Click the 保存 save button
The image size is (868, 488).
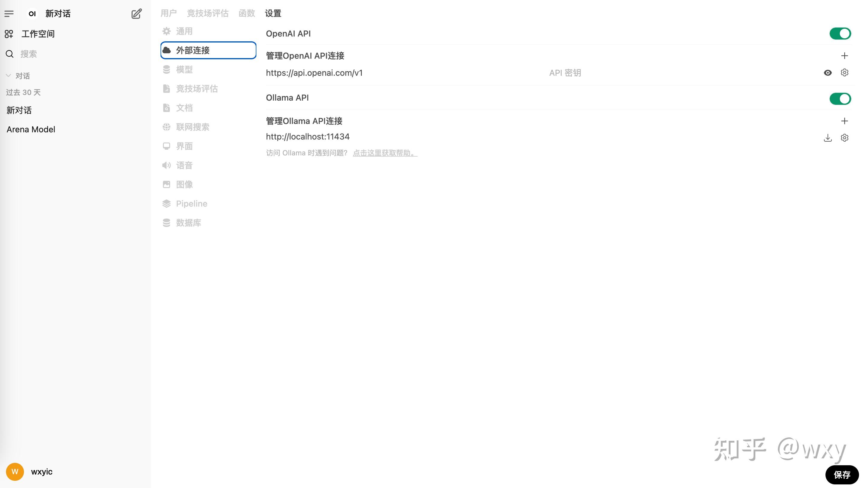point(842,475)
